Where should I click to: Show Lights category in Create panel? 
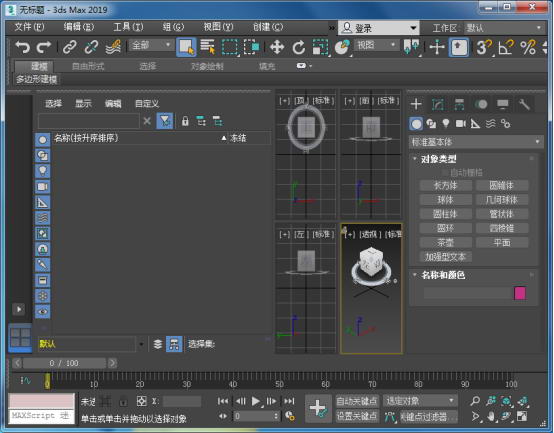446,124
